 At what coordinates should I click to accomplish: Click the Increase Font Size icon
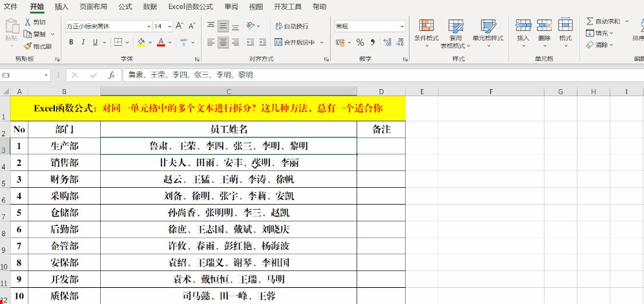pyautogui.click(x=180, y=26)
